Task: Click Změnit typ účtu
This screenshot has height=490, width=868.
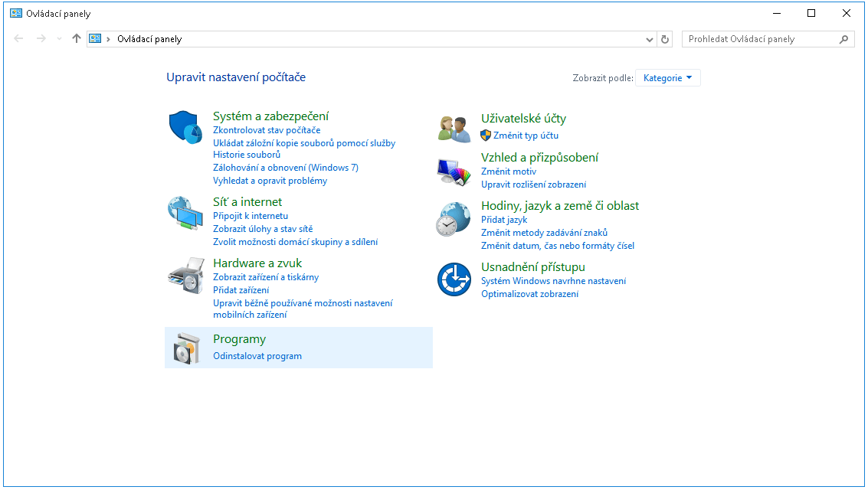Action: tap(526, 136)
